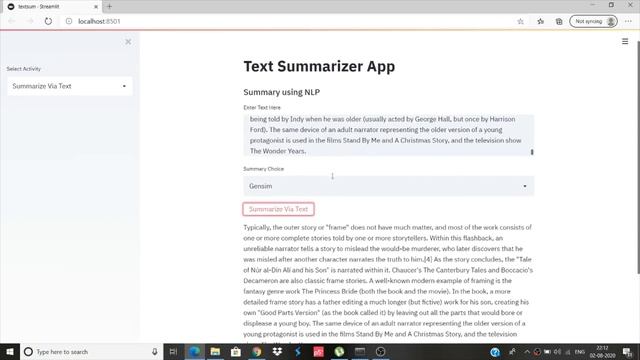Click inside the Enter Text Here textarea

click(x=389, y=135)
